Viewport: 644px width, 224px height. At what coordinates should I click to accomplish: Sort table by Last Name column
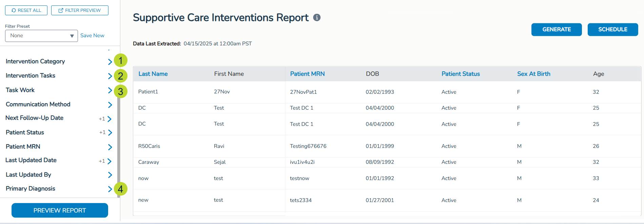coord(153,74)
